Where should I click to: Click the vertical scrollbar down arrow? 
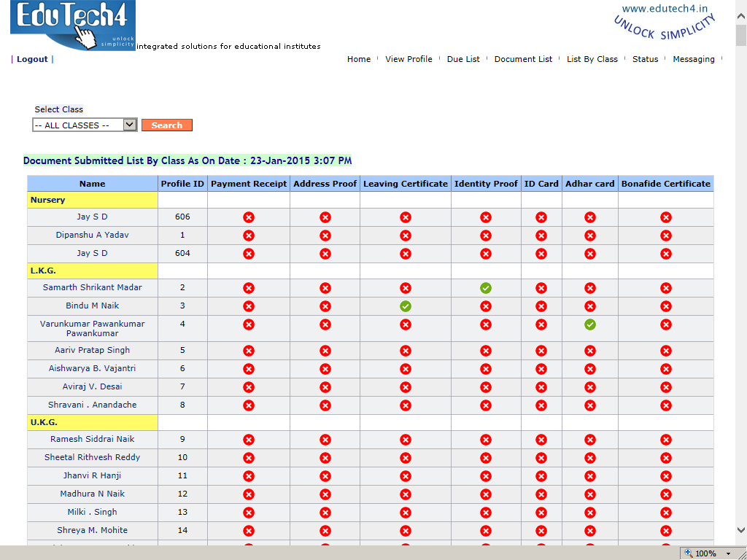pyautogui.click(x=741, y=529)
